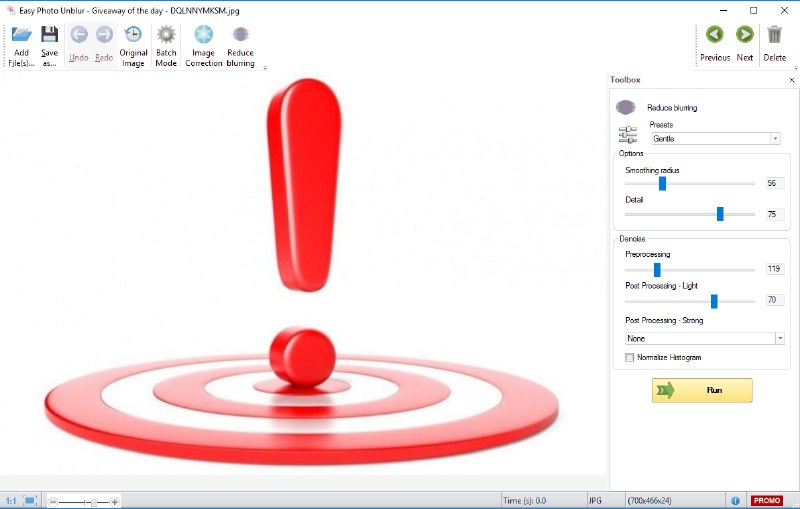800x509 pixels.
Task: Expand left toolbar overflow arrow
Action: pos(265,68)
